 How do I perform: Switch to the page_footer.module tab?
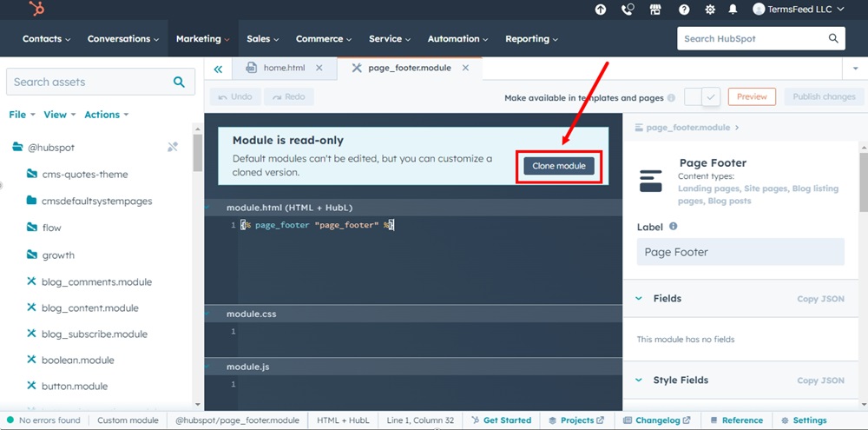pos(410,68)
